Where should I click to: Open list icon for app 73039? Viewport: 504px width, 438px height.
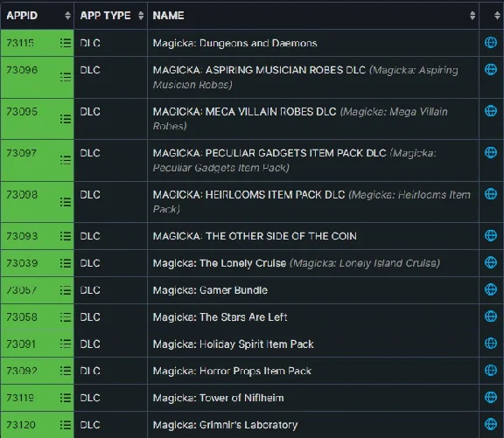pyautogui.click(x=66, y=263)
